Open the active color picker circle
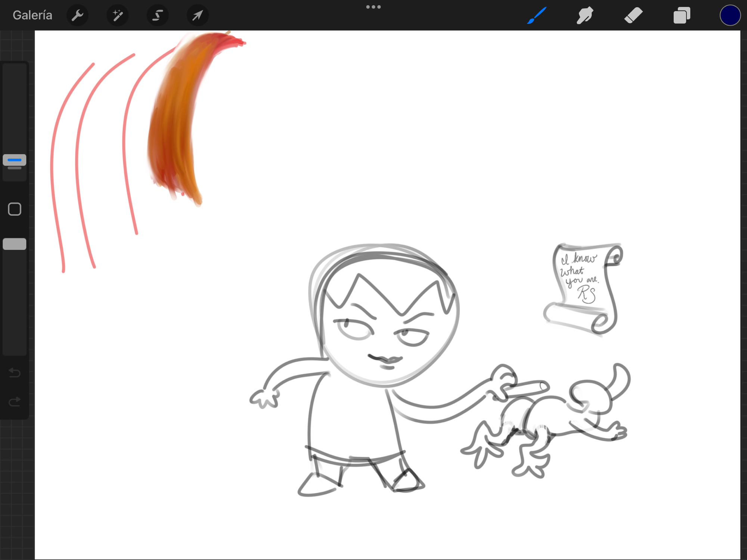 pos(730,15)
